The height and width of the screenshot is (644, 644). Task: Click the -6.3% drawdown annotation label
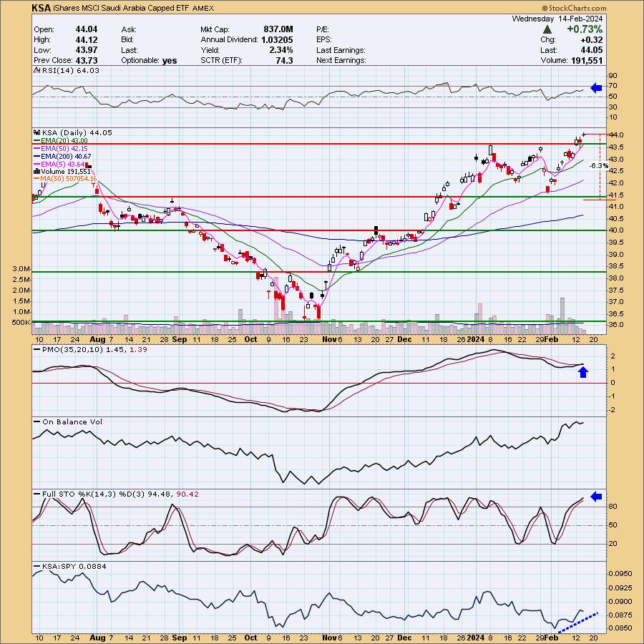(x=598, y=166)
